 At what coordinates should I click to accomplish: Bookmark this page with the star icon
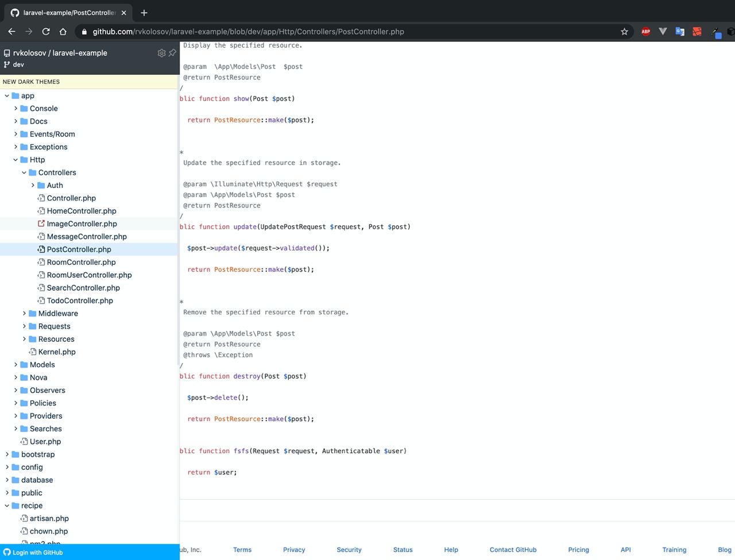point(625,32)
